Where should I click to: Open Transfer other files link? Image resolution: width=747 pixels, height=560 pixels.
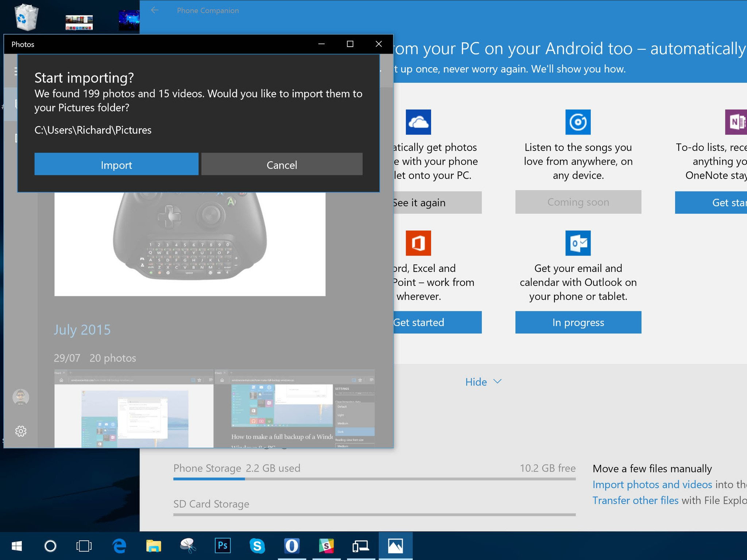(635, 501)
